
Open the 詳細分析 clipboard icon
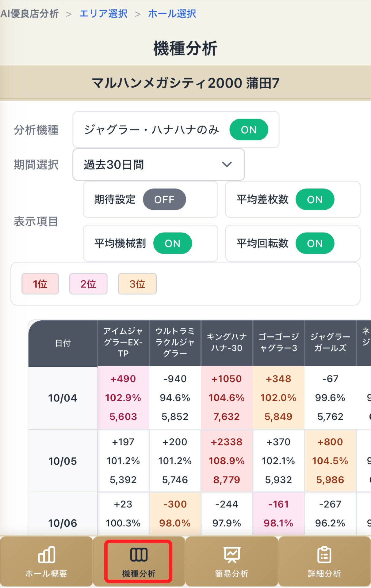coord(324,555)
